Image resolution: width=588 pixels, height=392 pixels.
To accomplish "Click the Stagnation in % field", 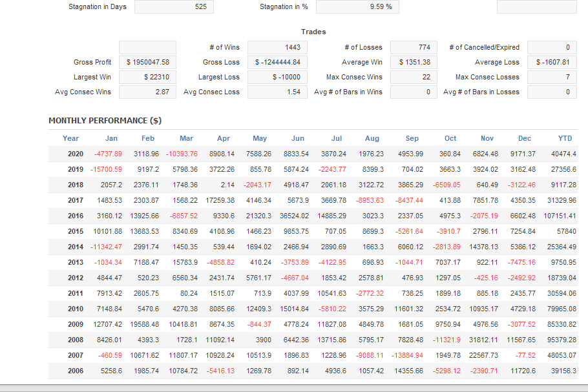I will 357,7.
